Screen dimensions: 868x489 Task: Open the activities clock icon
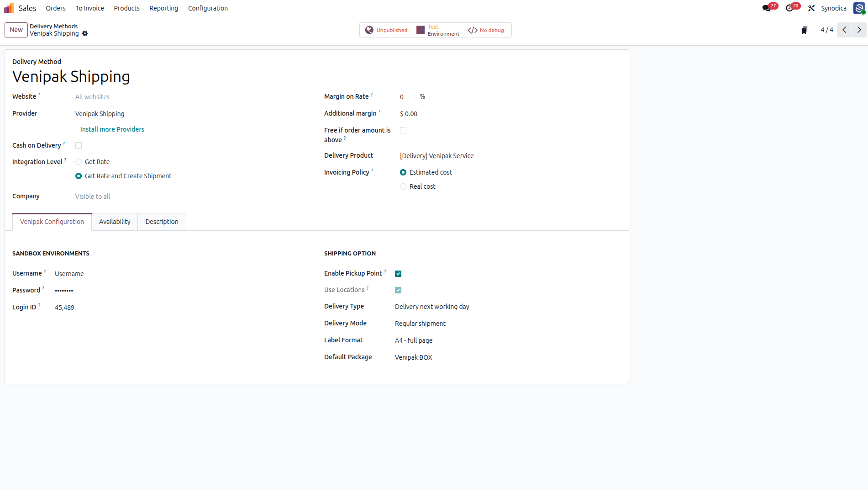(x=789, y=8)
